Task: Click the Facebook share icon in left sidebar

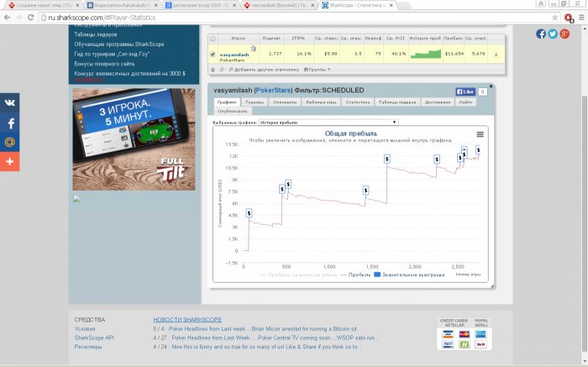Action: [x=10, y=123]
